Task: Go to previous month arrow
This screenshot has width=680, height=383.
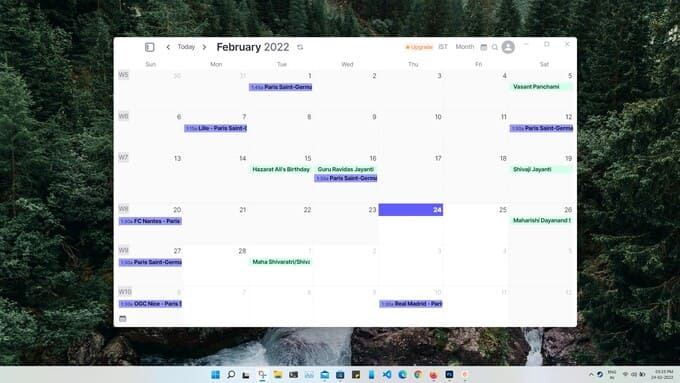Action: [x=168, y=47]
